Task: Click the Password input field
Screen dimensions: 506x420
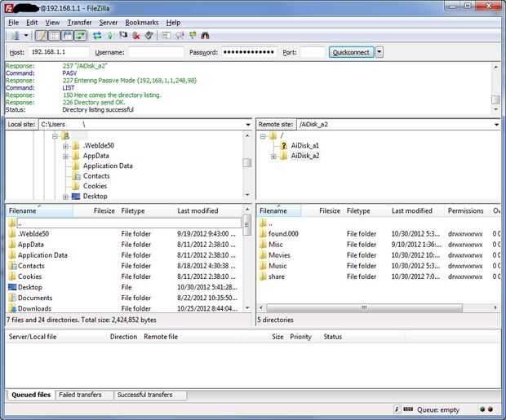Action: [x=249, y=52]
